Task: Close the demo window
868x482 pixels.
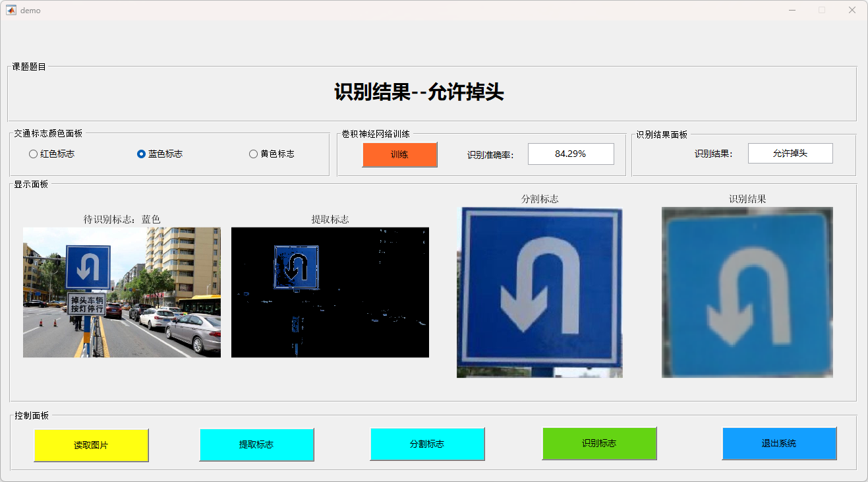Action: [x=852, y=10]
